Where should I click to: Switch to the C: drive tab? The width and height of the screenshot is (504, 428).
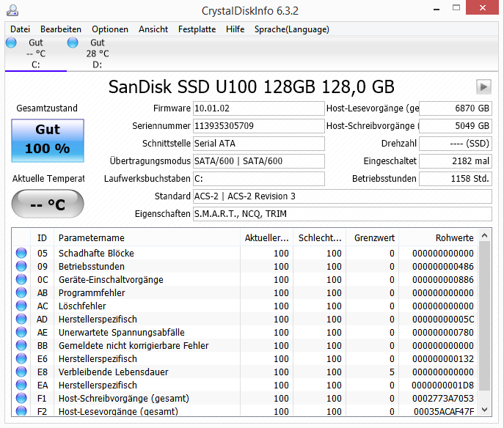[36, 53]
